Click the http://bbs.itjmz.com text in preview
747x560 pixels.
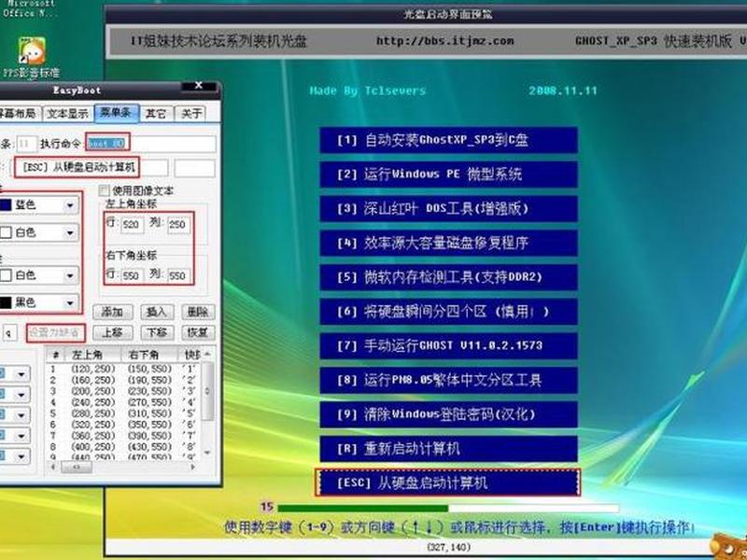click(445, 41)
